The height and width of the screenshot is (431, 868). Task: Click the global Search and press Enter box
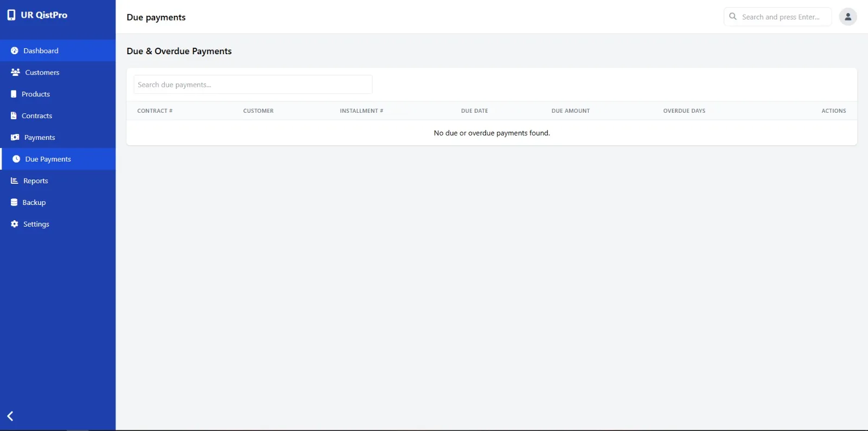[x=781, y=17]
